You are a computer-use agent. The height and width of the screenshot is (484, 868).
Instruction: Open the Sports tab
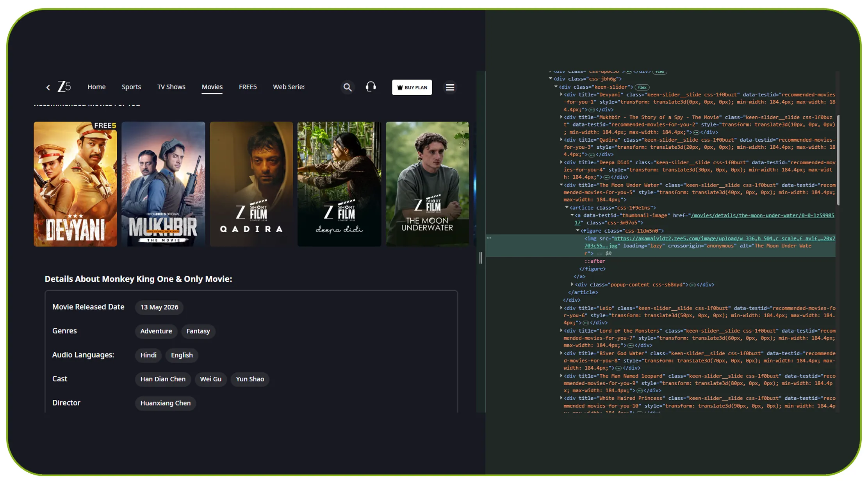131,87
